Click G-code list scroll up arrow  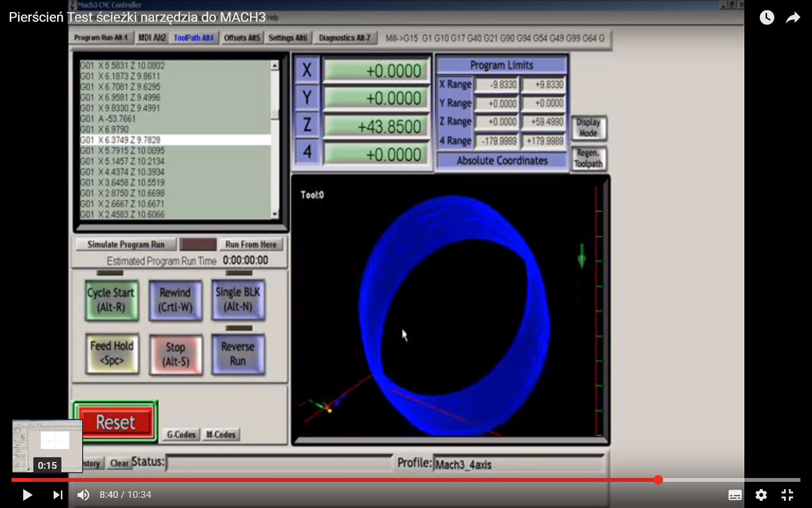pos(275,65)
